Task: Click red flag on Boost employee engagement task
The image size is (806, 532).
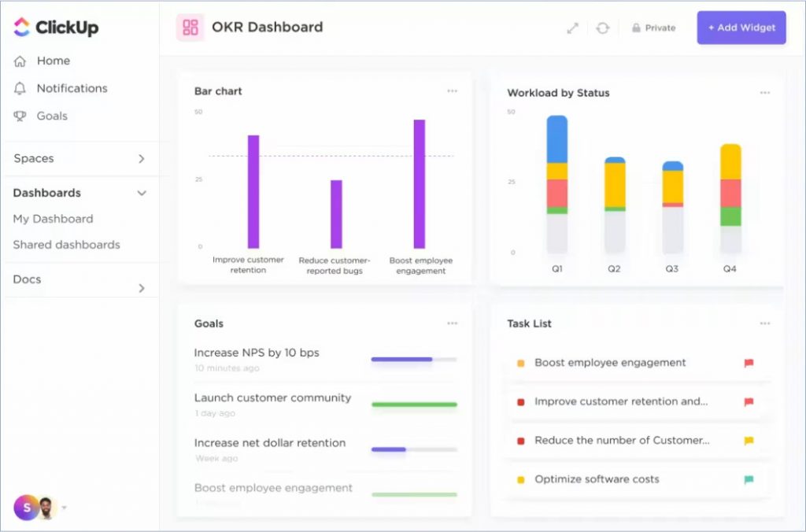Action: click(x=749, y=363)
